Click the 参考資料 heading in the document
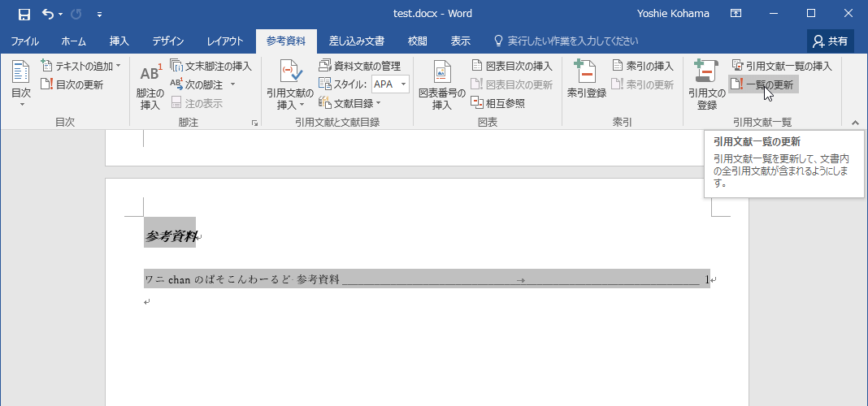The image size is (868, 406). click(170, 237)
